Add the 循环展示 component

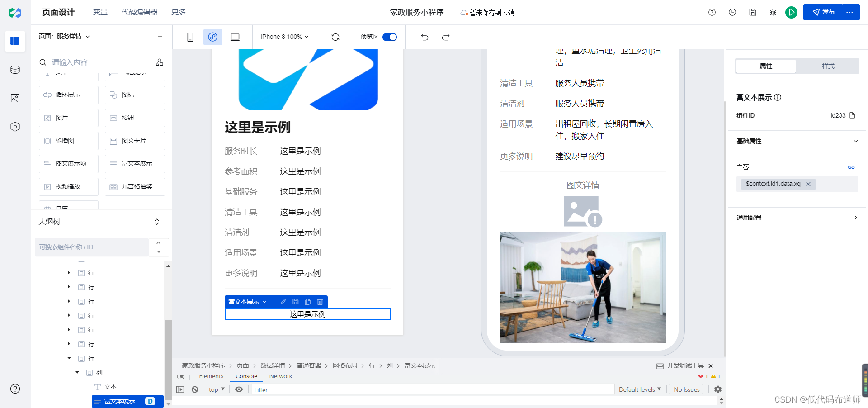point(69,95)
